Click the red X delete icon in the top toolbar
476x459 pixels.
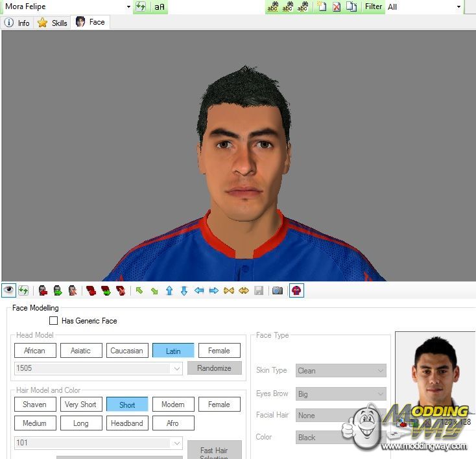(337, 6)
